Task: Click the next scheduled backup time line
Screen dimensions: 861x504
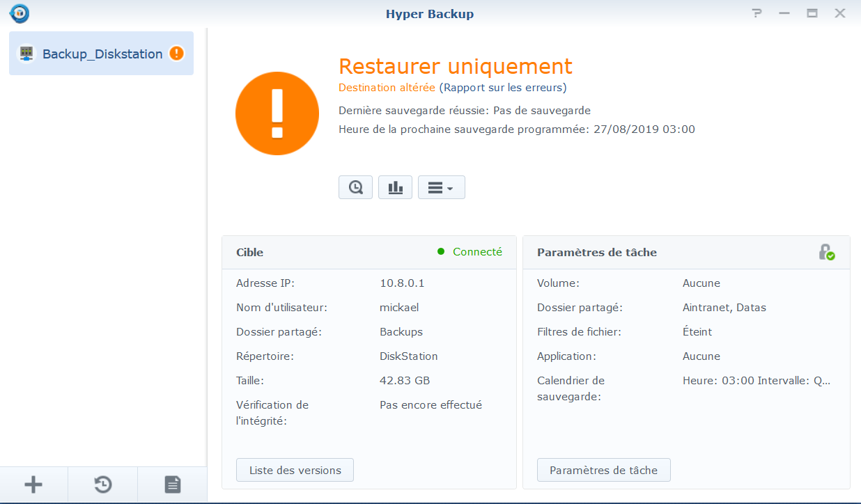Action: click(x=517, y=129)
